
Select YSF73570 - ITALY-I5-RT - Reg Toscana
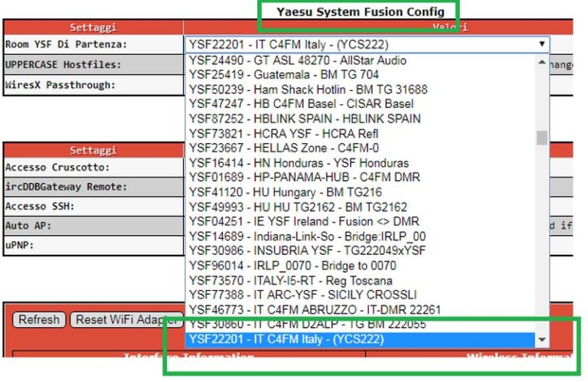361,280
